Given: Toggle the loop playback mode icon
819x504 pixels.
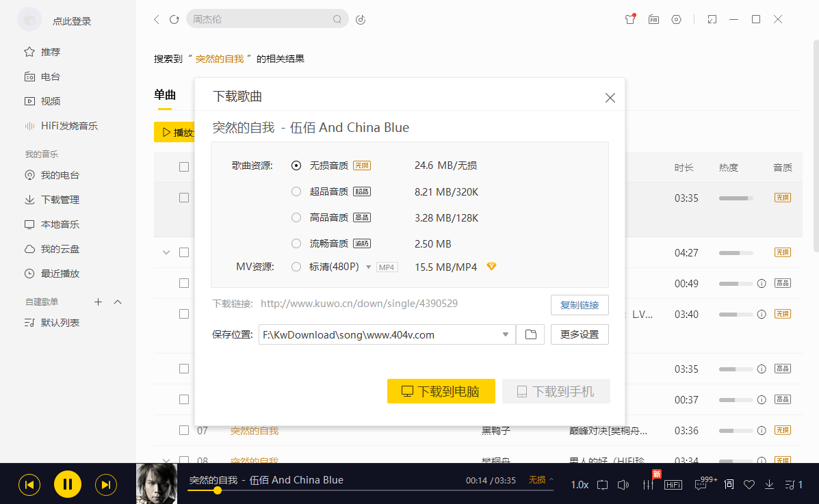Looking at the screenshot, I should click(603, 484).
